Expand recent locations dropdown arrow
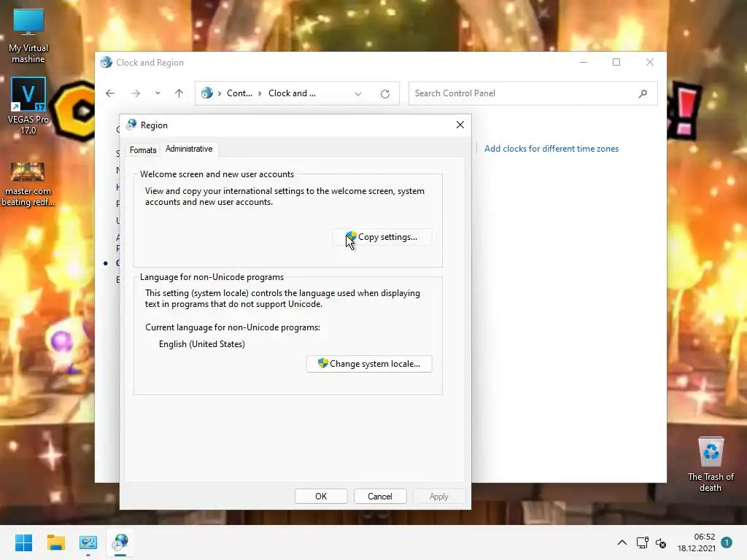The image size is (747, 560). pyautogui.click(x=158, y=93)
